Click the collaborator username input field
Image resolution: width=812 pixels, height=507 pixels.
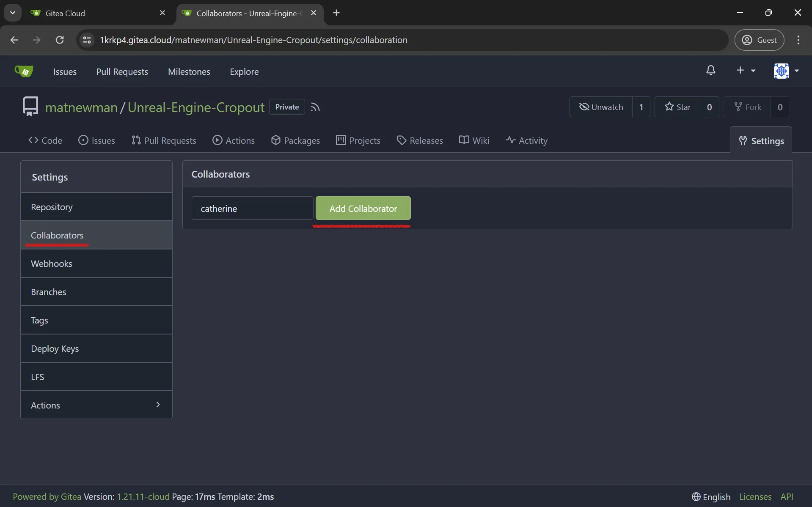point(253,208)
